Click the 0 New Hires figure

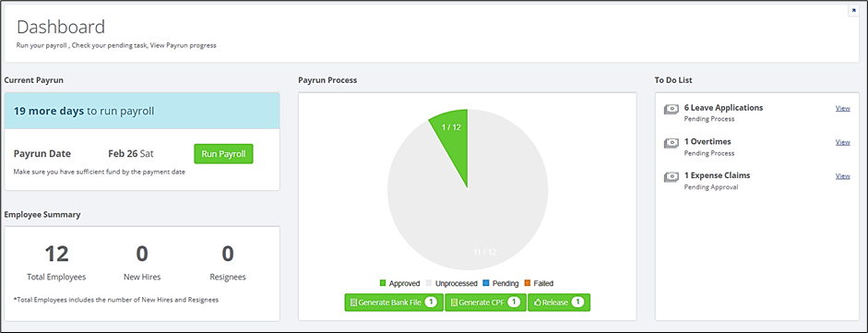point(142,254)
